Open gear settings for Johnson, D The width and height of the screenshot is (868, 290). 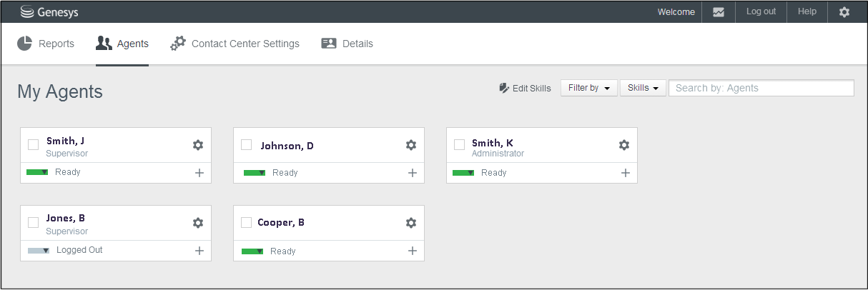(411, 145)
